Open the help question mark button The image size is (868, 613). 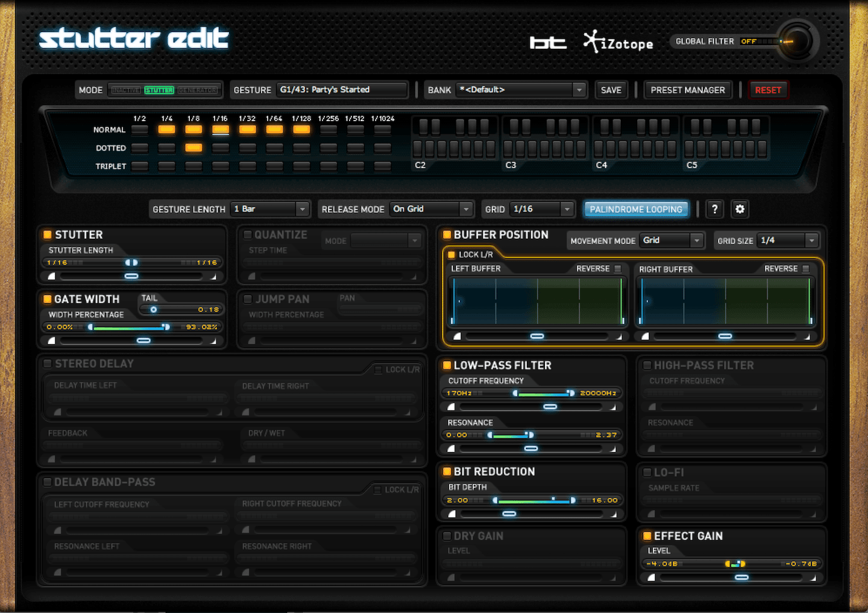coord(714,209)
